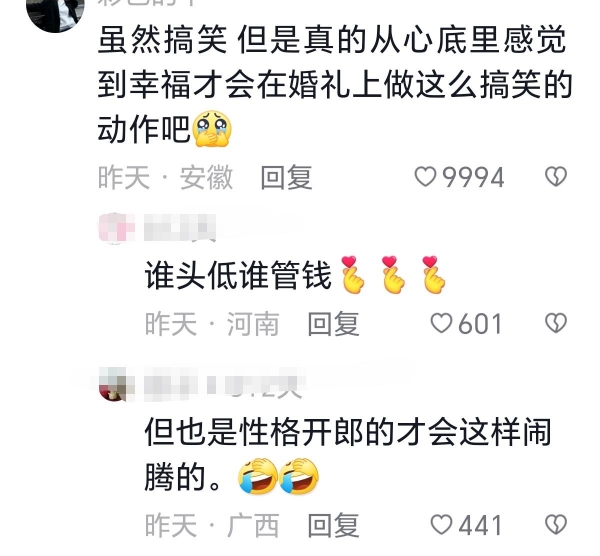The image size is (600, 556).
Task: Reply to the Guangxi comment
Action: pyautogui.click(x=333, y=525)
